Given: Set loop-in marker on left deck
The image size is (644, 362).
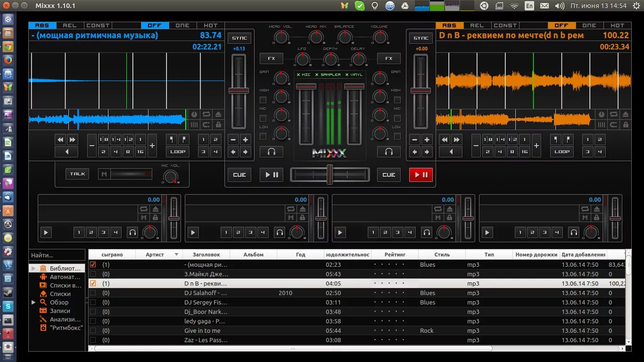Looking at the screenshot, I should point(172,140).
